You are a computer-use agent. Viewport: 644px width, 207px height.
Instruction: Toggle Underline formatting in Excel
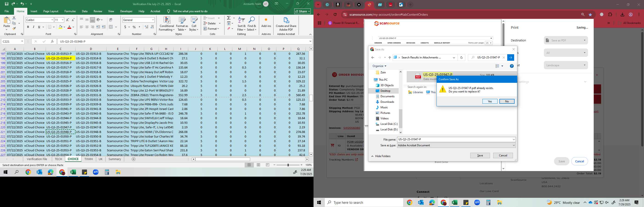(x=39, y=27)
